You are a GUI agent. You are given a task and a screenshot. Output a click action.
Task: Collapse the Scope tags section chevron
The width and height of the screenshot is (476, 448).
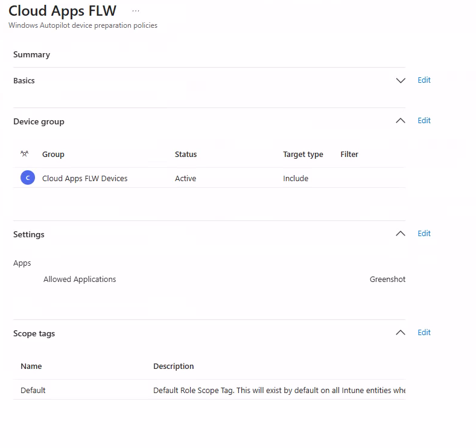tap(400, 333)
